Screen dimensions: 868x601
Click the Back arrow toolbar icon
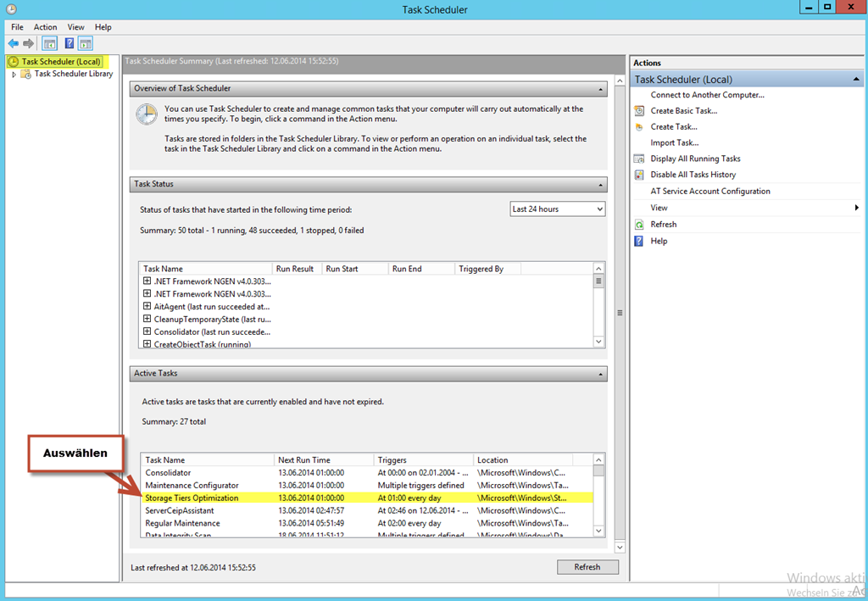click(14, 44)
